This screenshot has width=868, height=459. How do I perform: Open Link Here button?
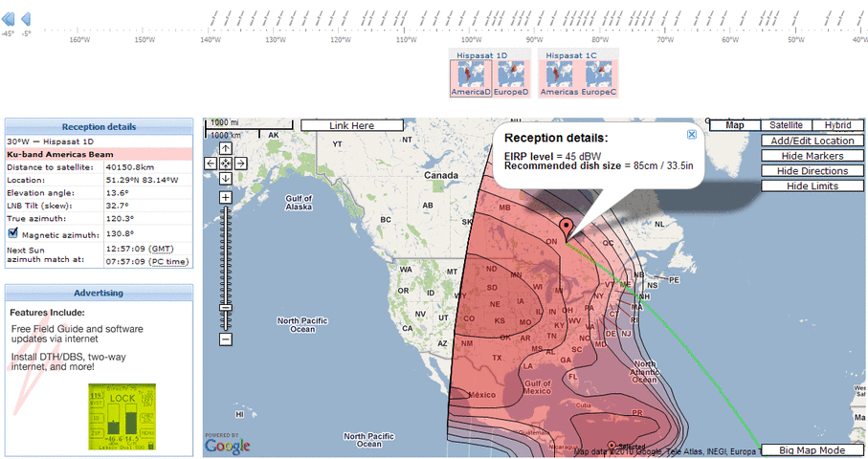coord(351,125)
